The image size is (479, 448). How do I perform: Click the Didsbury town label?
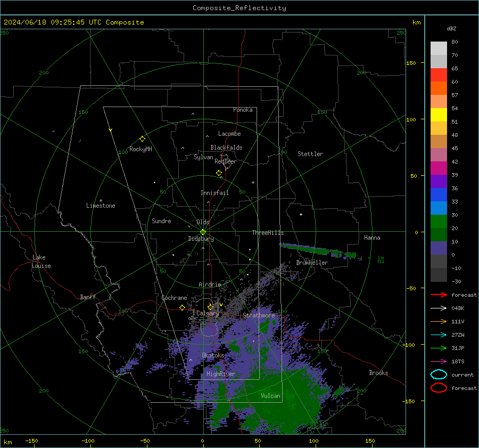(201, 239)
